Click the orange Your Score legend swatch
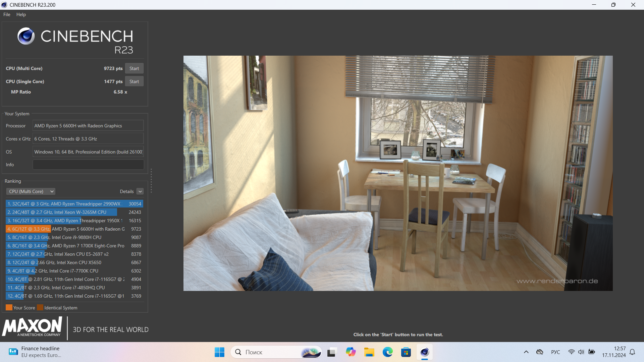 (x=9, y=308)
